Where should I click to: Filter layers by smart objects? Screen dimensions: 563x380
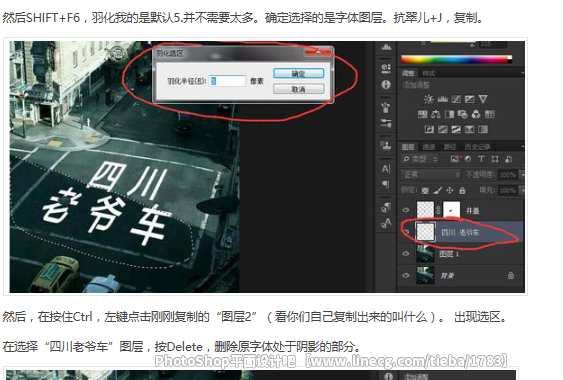pyautogui.click(x=508, y=159)
